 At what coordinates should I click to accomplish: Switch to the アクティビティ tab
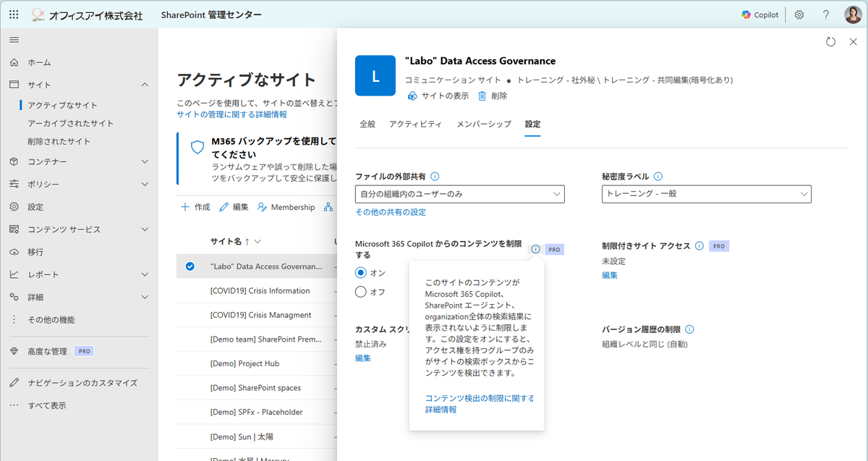(x=415, y=124)
